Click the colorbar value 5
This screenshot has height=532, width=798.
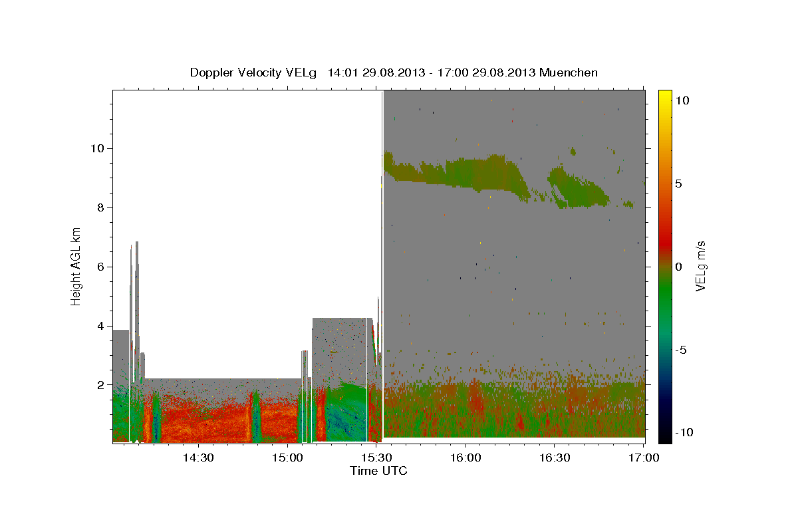678,184
